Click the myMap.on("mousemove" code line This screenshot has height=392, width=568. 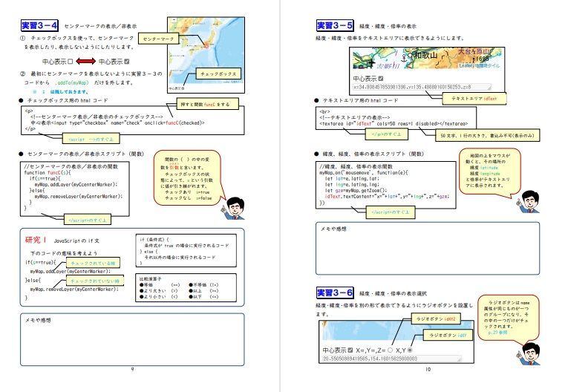pos(363,173)
